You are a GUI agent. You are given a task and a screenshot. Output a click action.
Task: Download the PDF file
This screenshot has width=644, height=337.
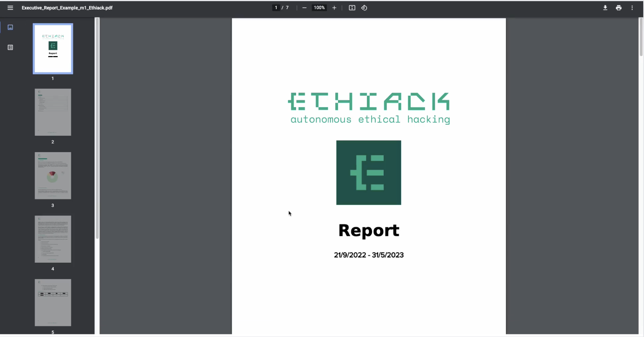(605, 8)
